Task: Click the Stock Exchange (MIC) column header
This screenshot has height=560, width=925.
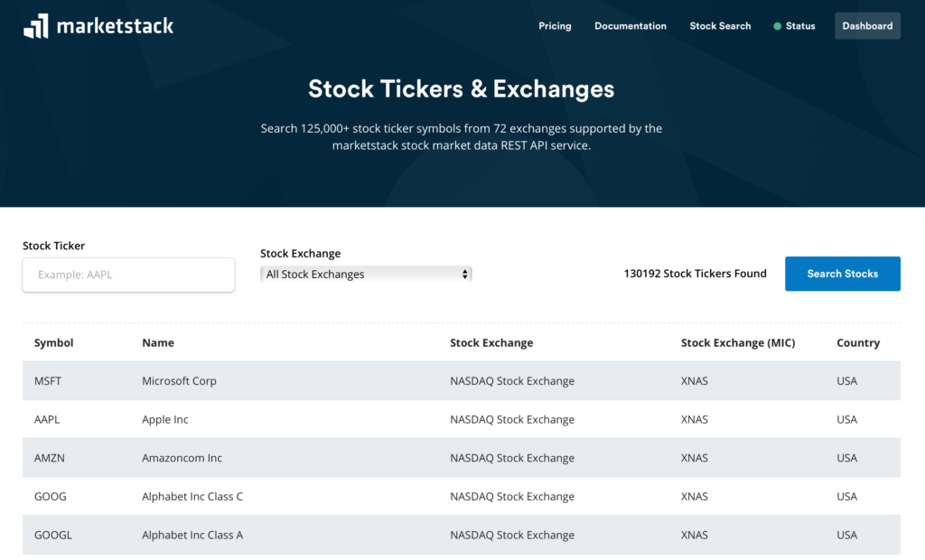Action: pos(737,343)
